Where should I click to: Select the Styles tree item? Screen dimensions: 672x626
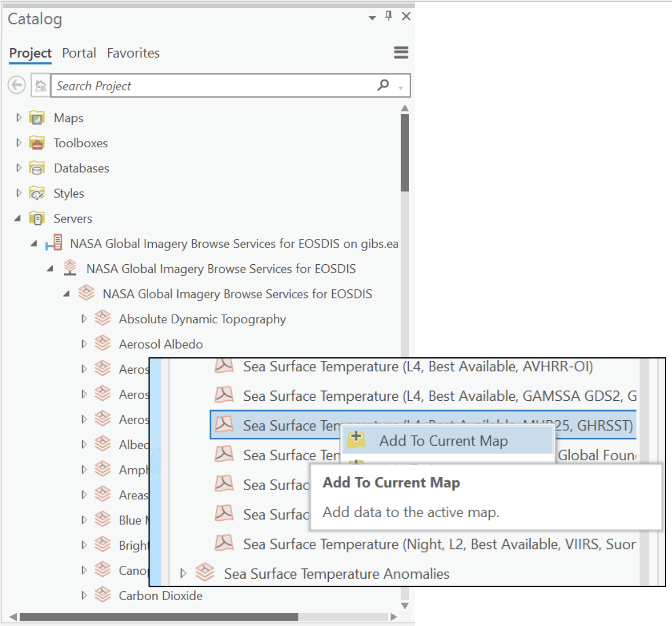69,193
